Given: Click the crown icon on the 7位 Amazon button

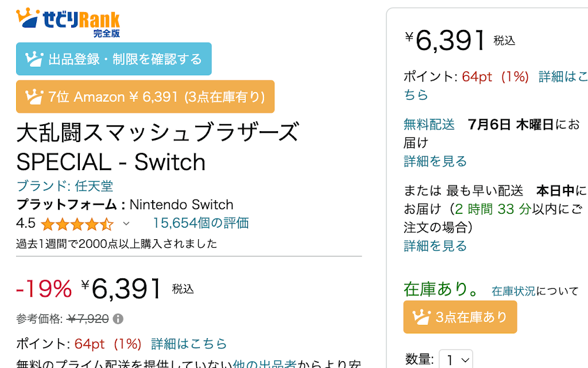Looking at the screenshot, I should coord(35,97).
